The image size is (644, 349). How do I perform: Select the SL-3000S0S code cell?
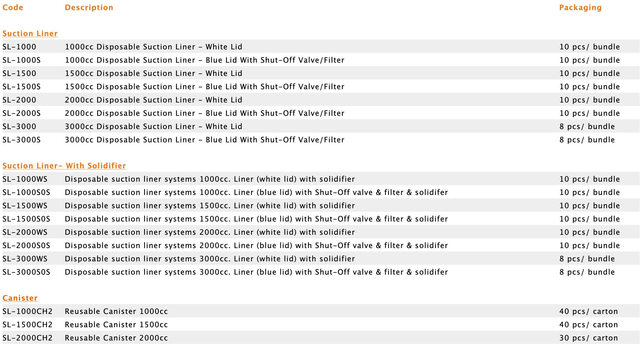point(26,272)
